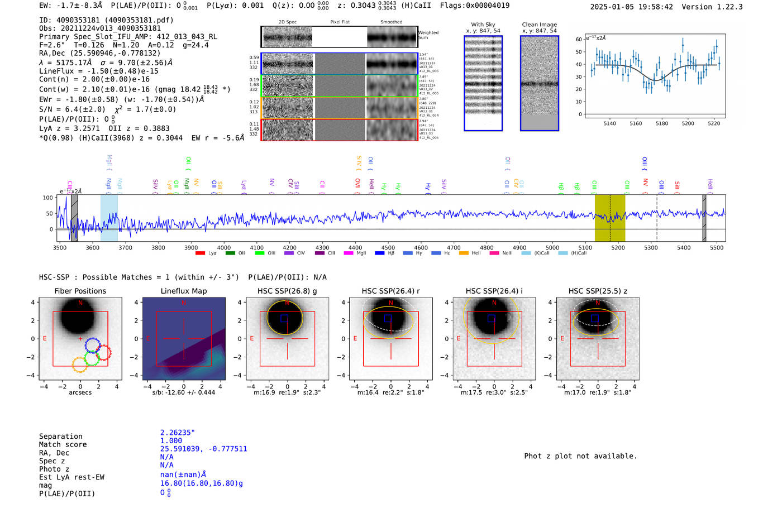This screenshot has width=782, height=532.
Task: Click the light blue shaded band near 3650
Action: tap(109, 218)
